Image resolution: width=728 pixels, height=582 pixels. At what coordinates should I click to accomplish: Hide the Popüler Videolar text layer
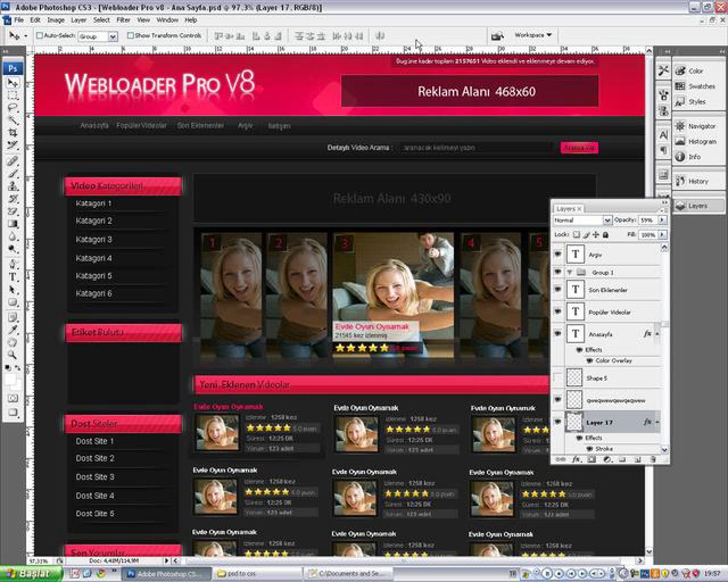(x=558, y=311)
